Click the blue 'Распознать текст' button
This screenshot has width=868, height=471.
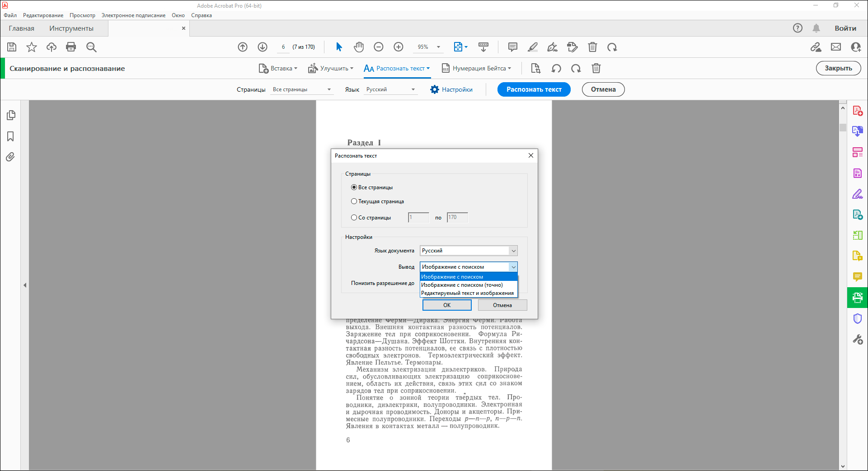click(x=534, y=89)
